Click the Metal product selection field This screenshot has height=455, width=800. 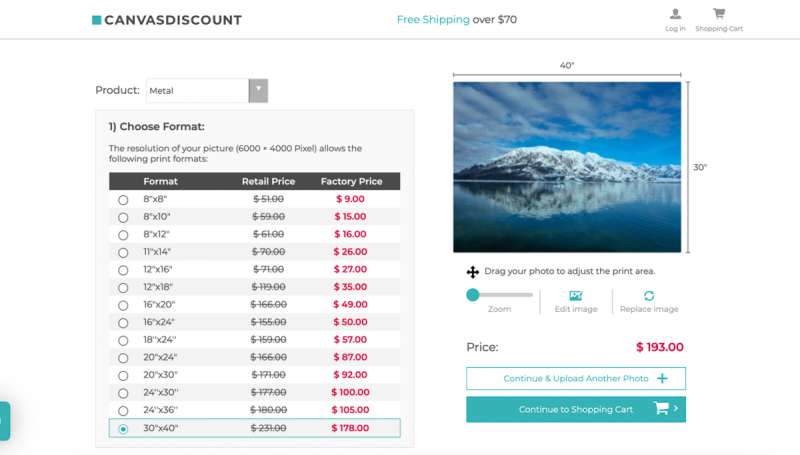pos(198,91)
